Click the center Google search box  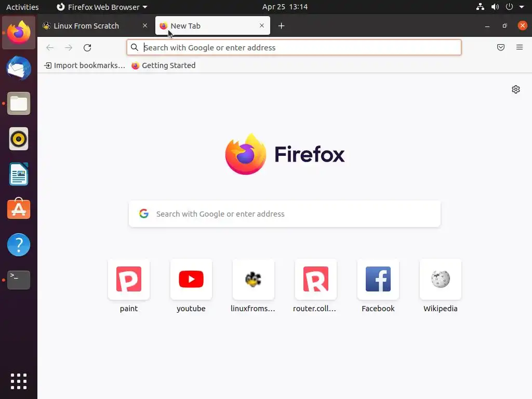pos(284,214)
